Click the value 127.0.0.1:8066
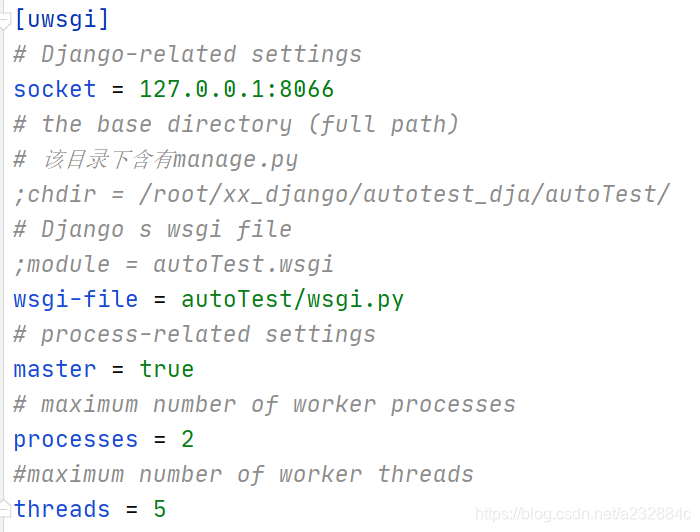Screen dimensions: 700x532 (237, 89)
